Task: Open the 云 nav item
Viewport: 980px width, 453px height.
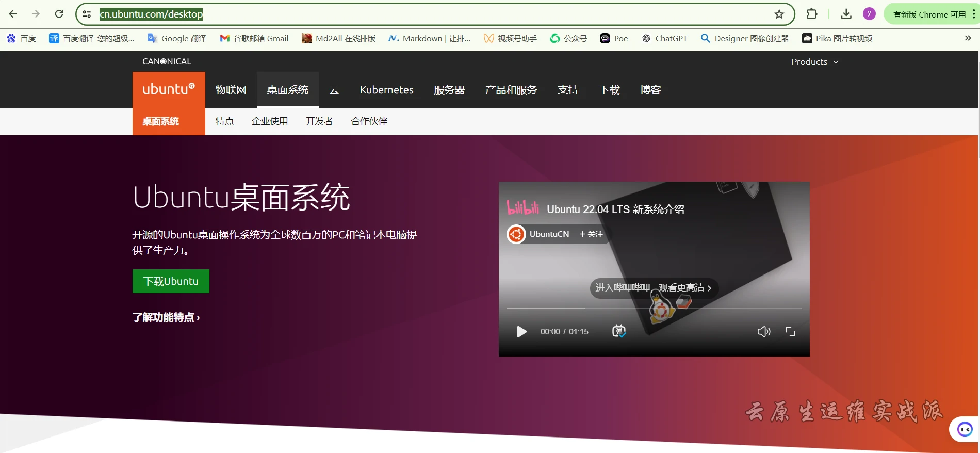Action: pos(334,90)
